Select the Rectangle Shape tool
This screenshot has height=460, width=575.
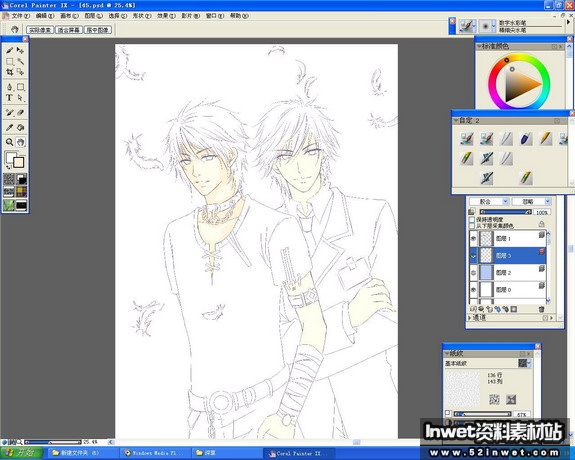click(x=21, y=87)
